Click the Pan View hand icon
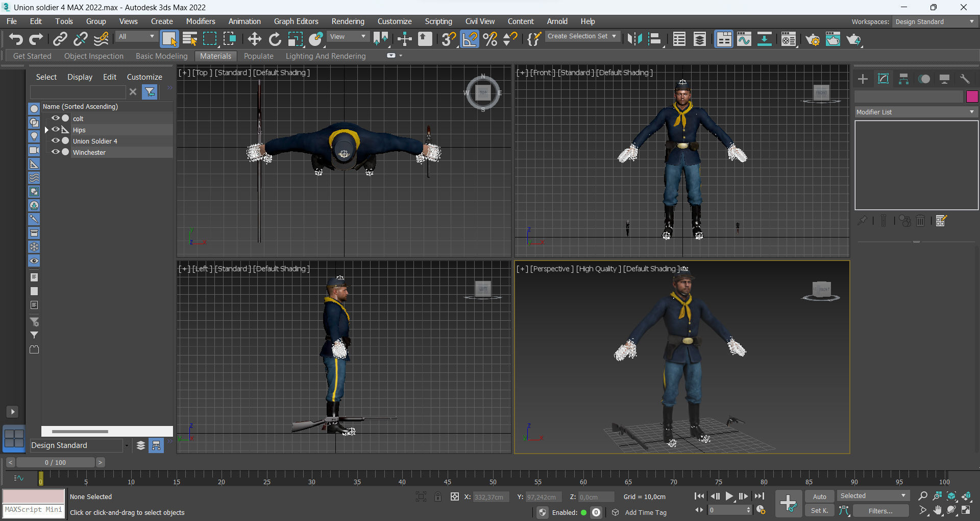This screenshot has width=980, height=521. tap(938, 510)
